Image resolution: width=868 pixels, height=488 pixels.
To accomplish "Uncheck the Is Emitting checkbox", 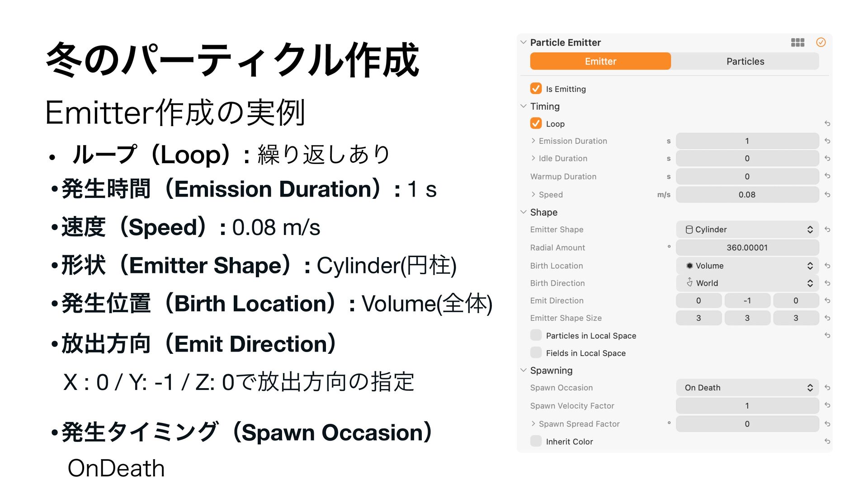I will pos(536,89).
